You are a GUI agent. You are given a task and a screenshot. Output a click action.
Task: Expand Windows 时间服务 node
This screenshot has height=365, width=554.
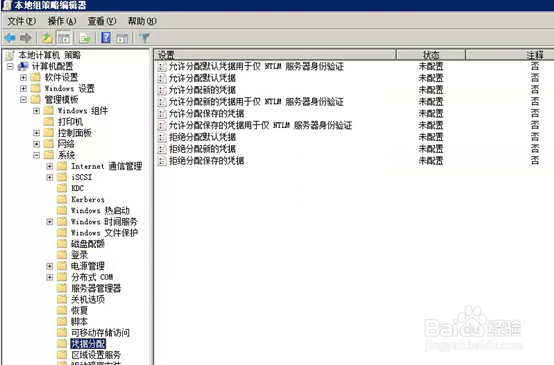(49, 222)
